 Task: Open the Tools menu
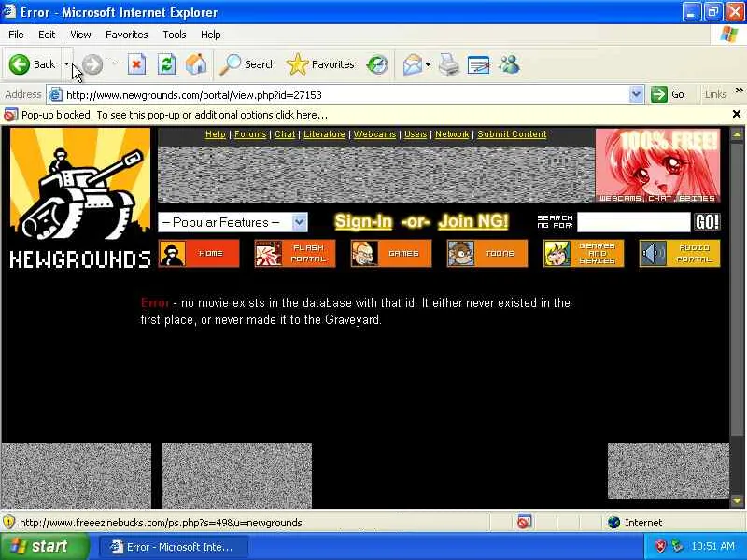(x=175, y=35)
